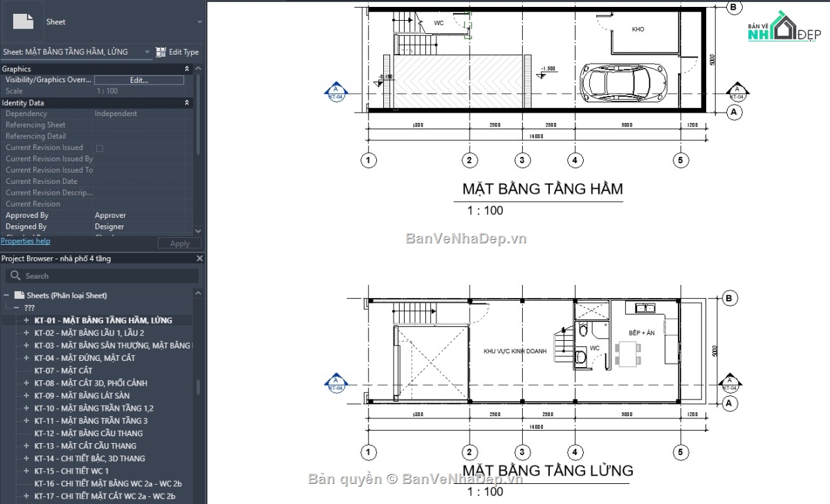The width and height of the screenshot is (830, 504).
Task: Click the search magnifier icon in Project Browser
Action: pos(16,276)
